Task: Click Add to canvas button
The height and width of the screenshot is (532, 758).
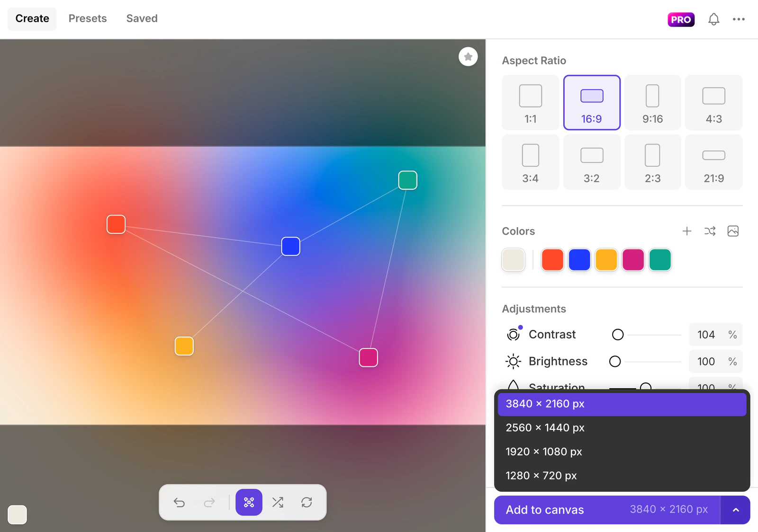Action: click(x=607, y=510)
